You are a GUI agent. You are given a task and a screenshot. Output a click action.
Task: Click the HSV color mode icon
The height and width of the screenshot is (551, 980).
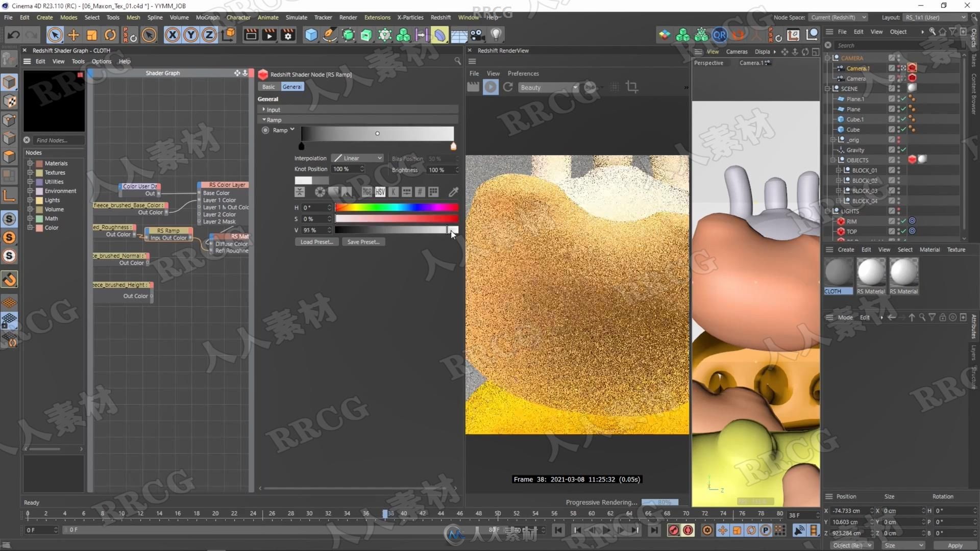coord(380,192)
